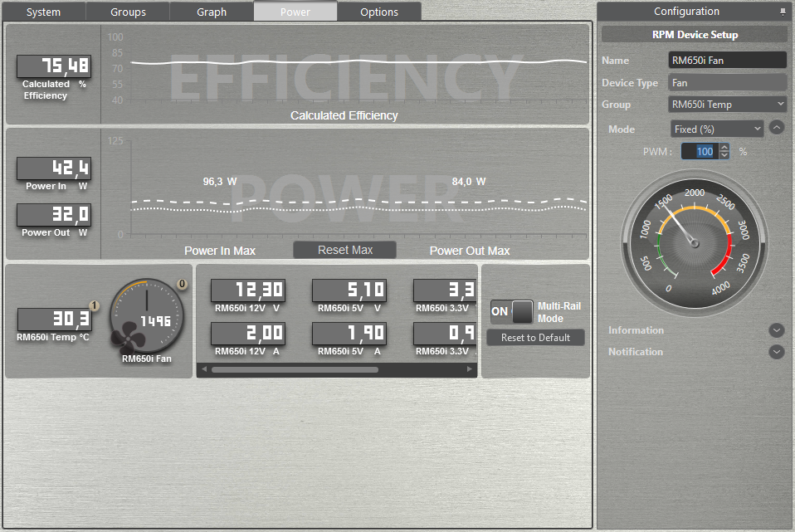The height and width of the screenshot is (532, 795).
Task: Click the badge numbered 1 on RM650i Temp
Action: (94, 305)
